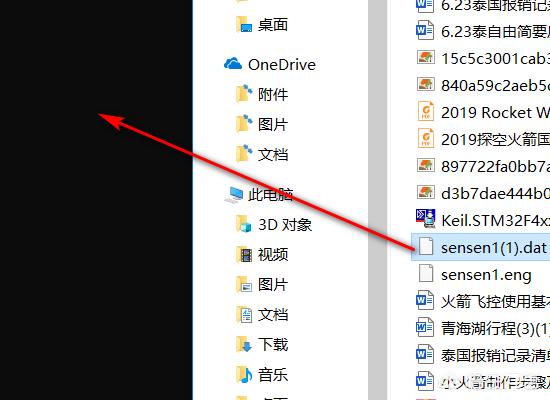Select 15c5c3001cab image file thumbnail
This screenshot has height=400, width=550.
tap(425, 58)
